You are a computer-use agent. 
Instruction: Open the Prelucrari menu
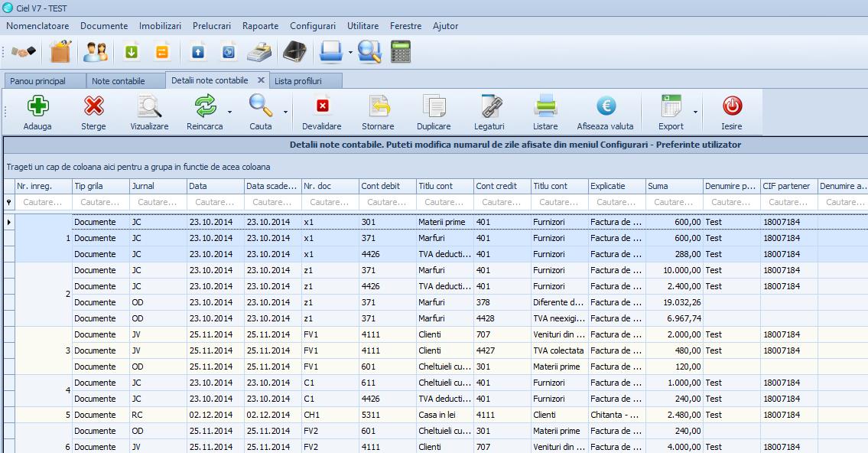coord(212,26)
